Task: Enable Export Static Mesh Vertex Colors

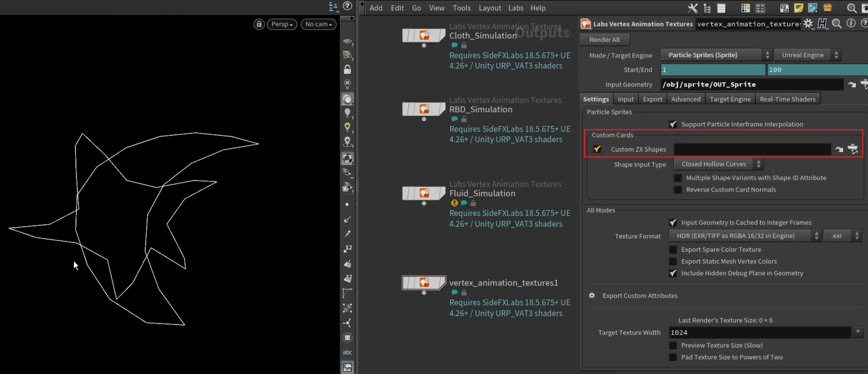Action: 673,262
